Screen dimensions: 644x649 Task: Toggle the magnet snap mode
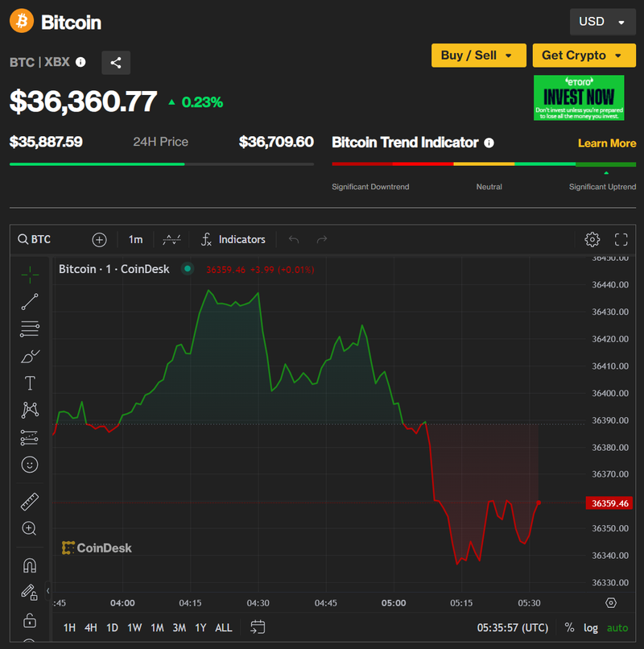click(x=30, y=565)
